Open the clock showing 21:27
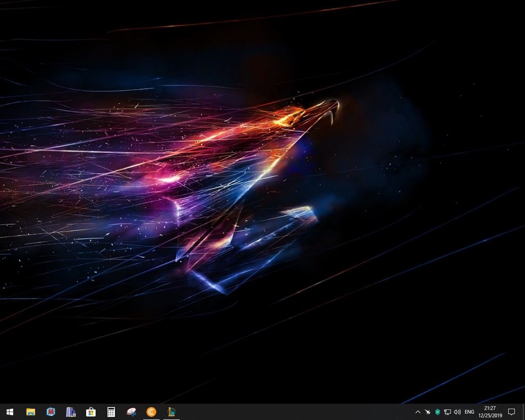Viewport: 525px width, 420px height. tap(490, 412)
